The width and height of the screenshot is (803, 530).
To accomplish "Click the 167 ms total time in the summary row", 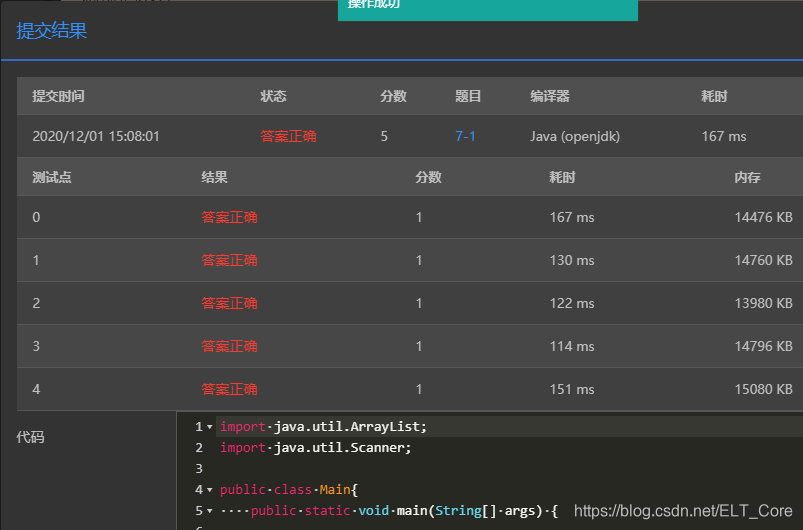I will click(724, 136).
